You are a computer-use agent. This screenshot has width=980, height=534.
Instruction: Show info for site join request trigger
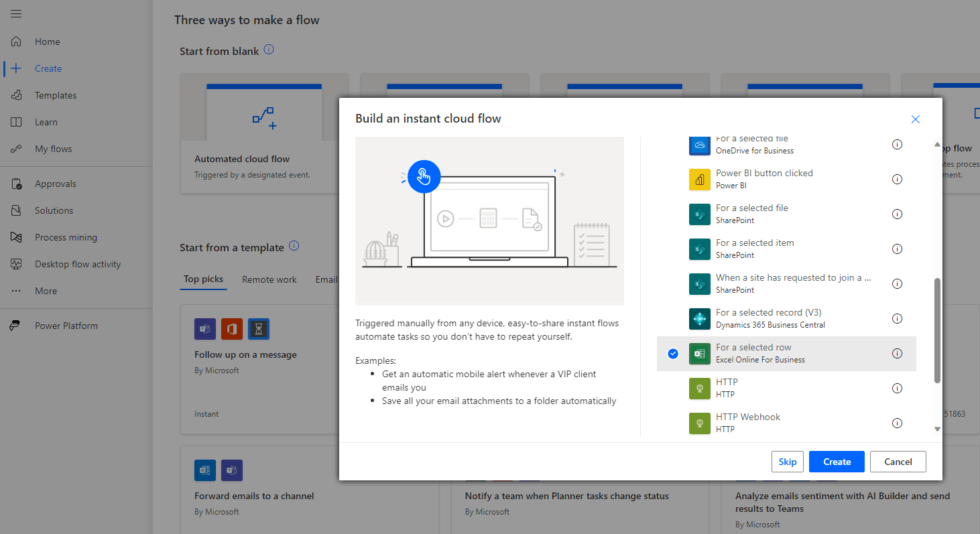pos(897,284)
